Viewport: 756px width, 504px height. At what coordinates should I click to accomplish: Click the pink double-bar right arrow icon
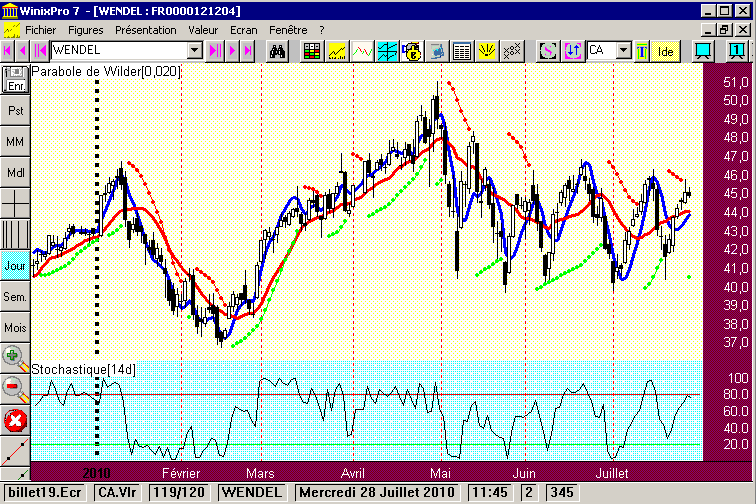(215, 51)
